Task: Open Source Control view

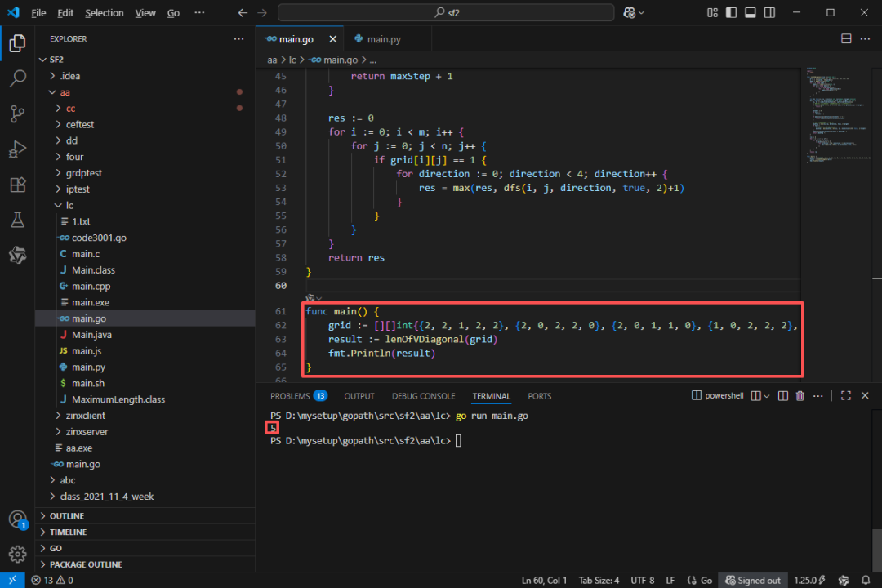Action: (x=17, y=114)
